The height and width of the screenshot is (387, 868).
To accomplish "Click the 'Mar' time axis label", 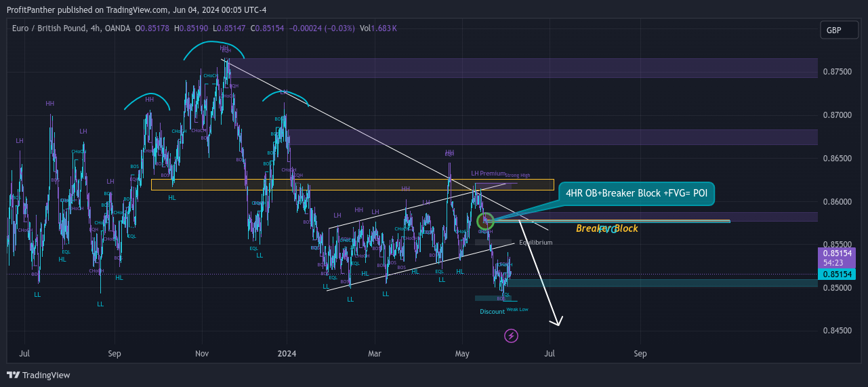I will click(x=375, y=354).
